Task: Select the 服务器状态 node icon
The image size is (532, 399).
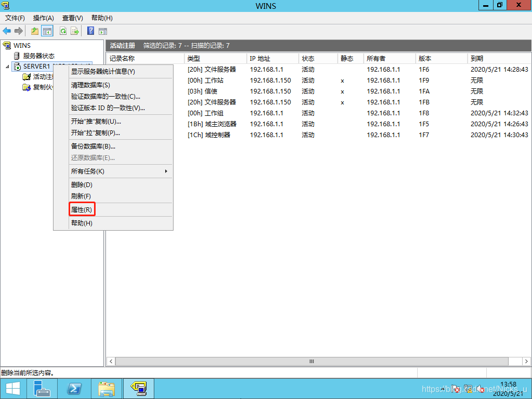Action: coord(17,56)
